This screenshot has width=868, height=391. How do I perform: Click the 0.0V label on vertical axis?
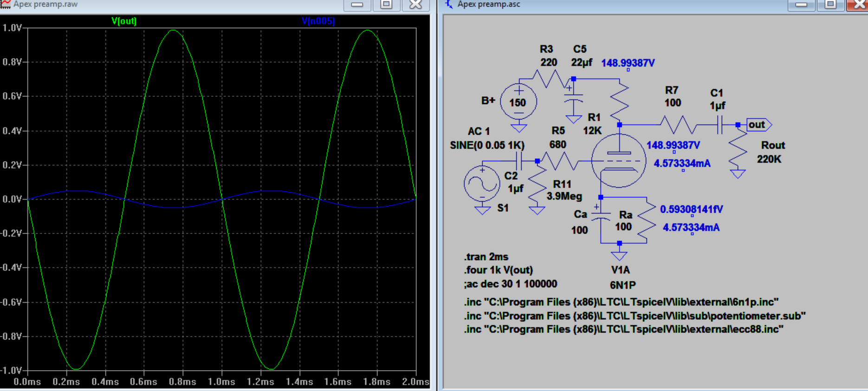click(12, 199)
